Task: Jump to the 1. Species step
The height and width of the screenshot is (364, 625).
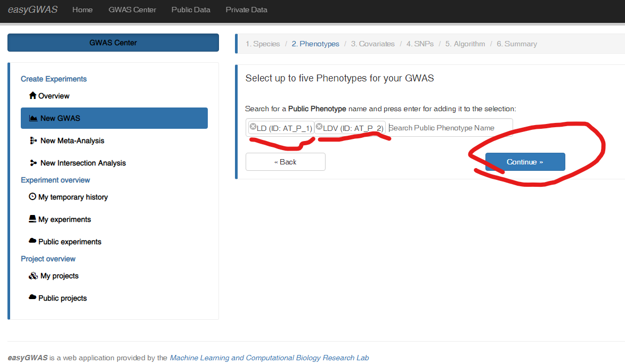Action: click(x=263, y=44)
